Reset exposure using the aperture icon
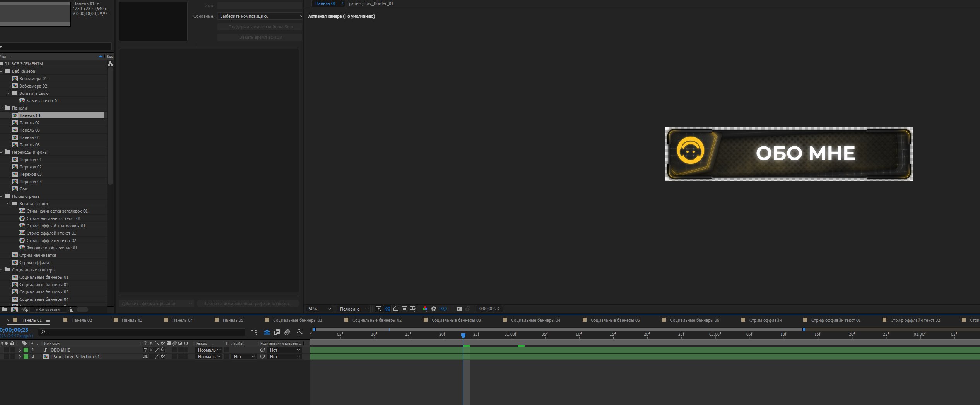The height and width of the screenshot is (405, 980). 434,309
